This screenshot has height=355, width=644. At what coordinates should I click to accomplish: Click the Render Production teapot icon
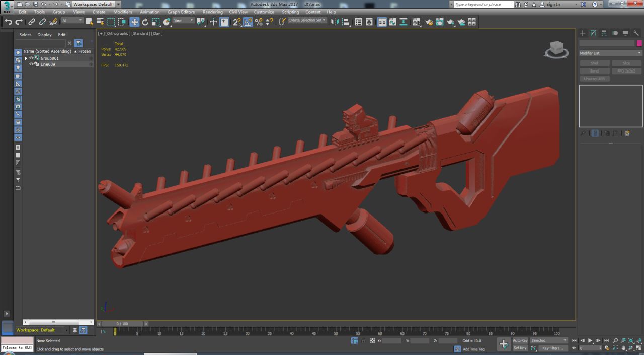[450, 22]
